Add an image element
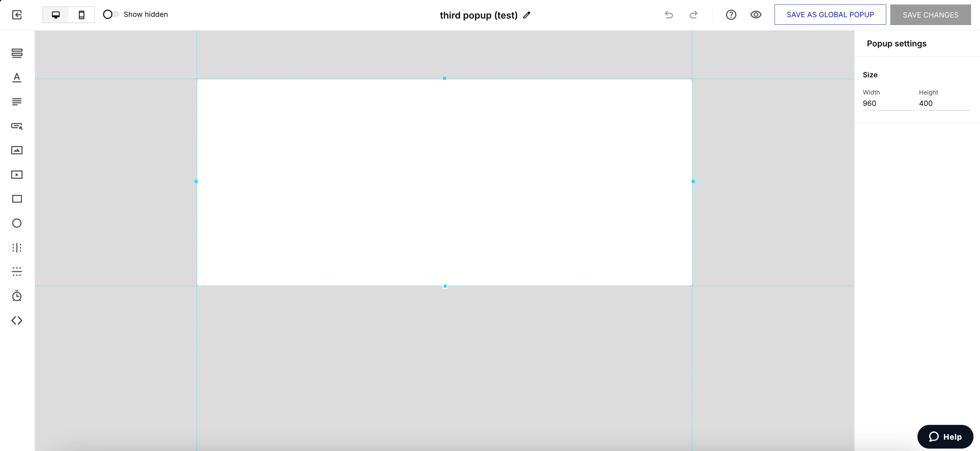 click(x=17, y=150)
